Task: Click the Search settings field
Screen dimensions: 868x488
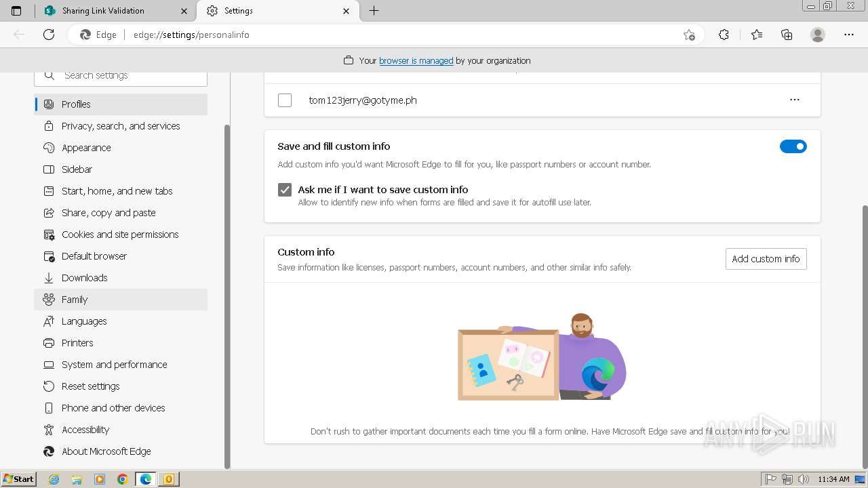Action: coord(121,76)
